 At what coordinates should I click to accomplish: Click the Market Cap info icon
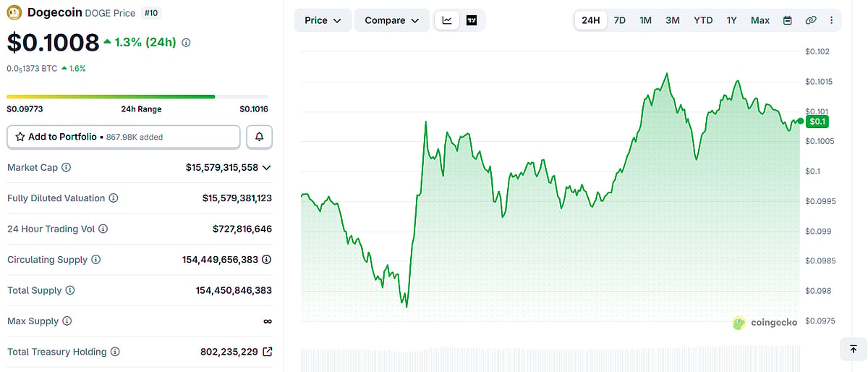[x=66, y=167]
